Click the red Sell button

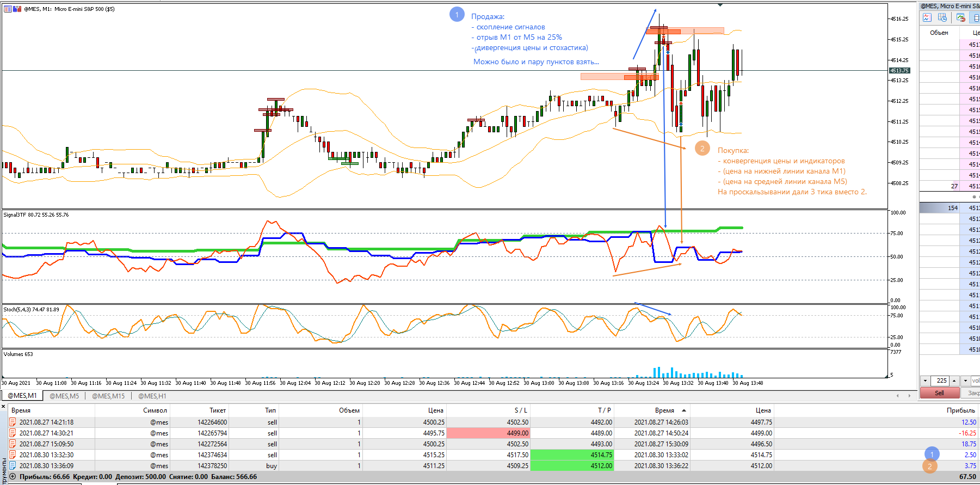pyautogui.click(x=940, y=392)
